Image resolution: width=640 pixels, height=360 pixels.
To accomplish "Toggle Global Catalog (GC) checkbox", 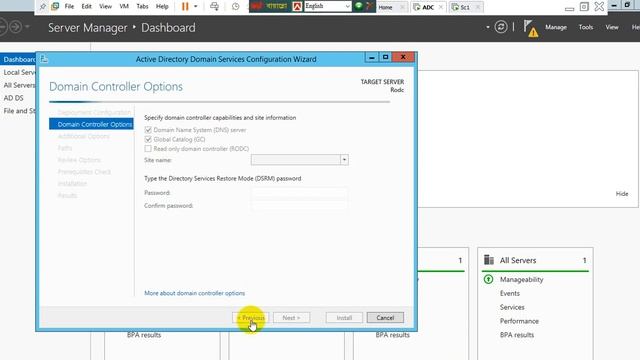I will pyautogui.click(x=148, y=139).
